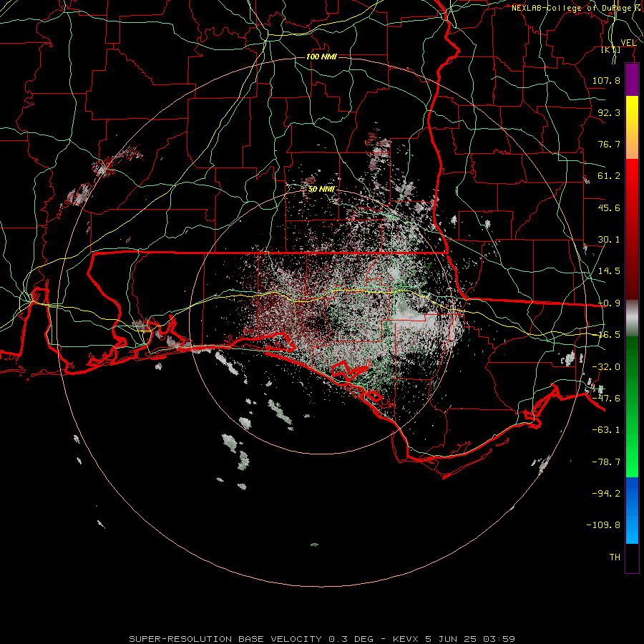This screenshot has height=644, width=644.
Task: Click the 107.8 velocity scale value
Action: [x=606, y=80]
